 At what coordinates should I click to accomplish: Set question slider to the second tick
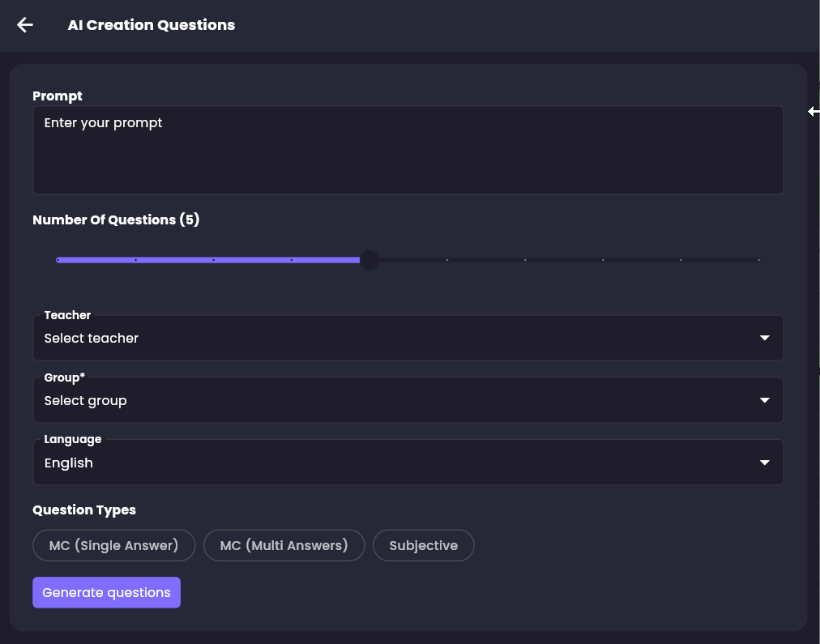135,260
